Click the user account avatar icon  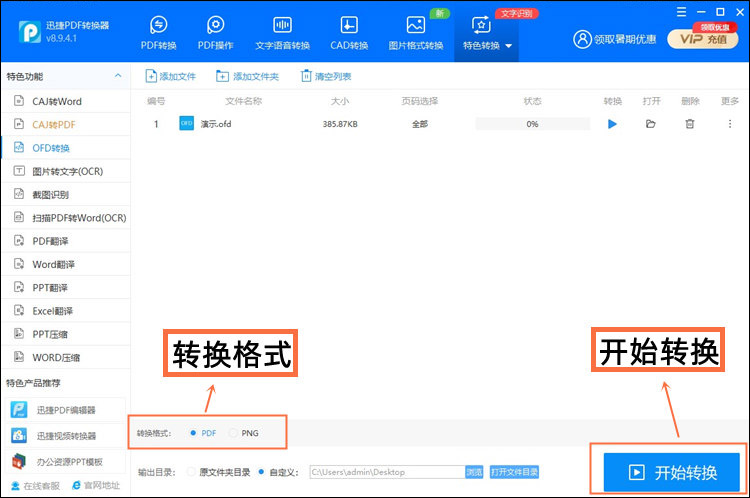tap(582, 39)
